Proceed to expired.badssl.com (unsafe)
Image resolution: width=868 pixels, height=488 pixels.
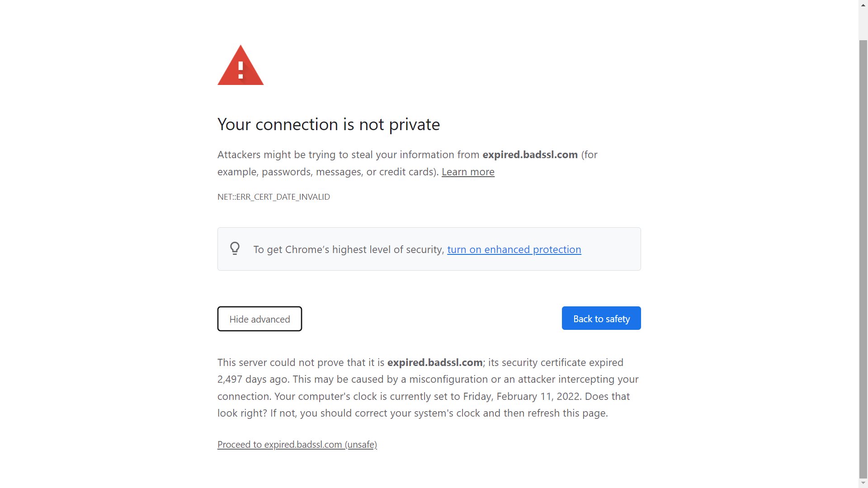(297, 445)
